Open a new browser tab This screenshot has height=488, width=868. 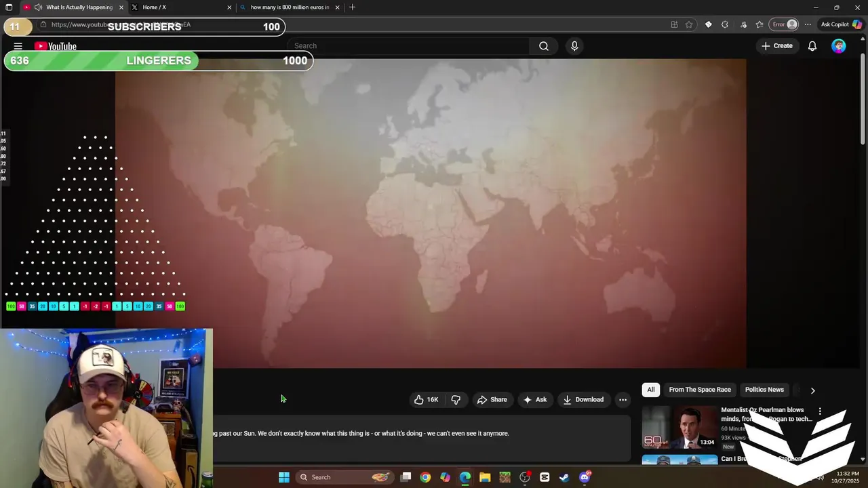click(352, 7)
